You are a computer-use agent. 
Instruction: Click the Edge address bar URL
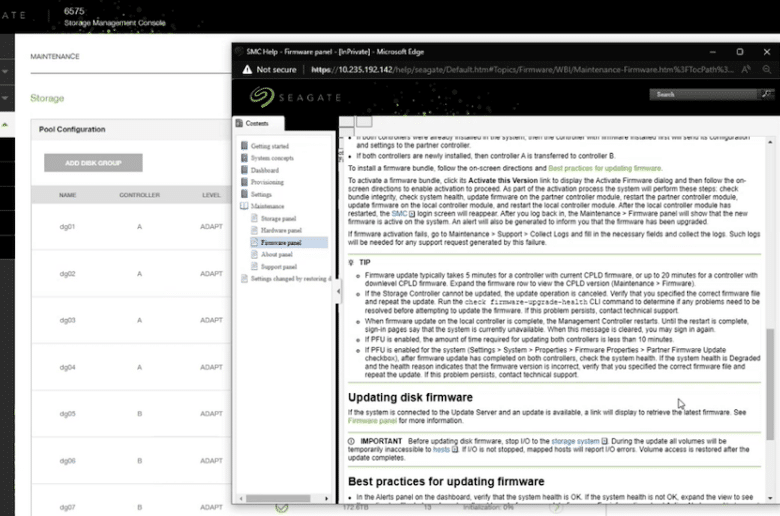[522, 70]
